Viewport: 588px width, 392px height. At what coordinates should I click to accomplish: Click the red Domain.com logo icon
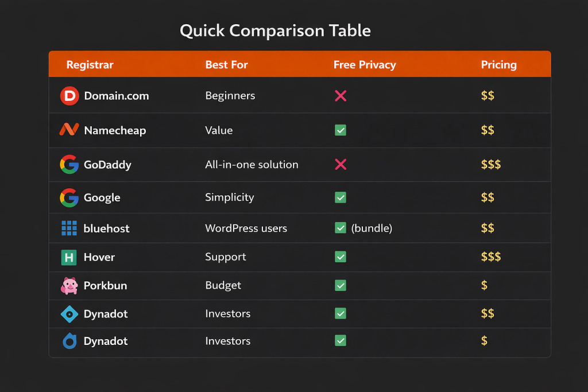(x=69, y=96)
